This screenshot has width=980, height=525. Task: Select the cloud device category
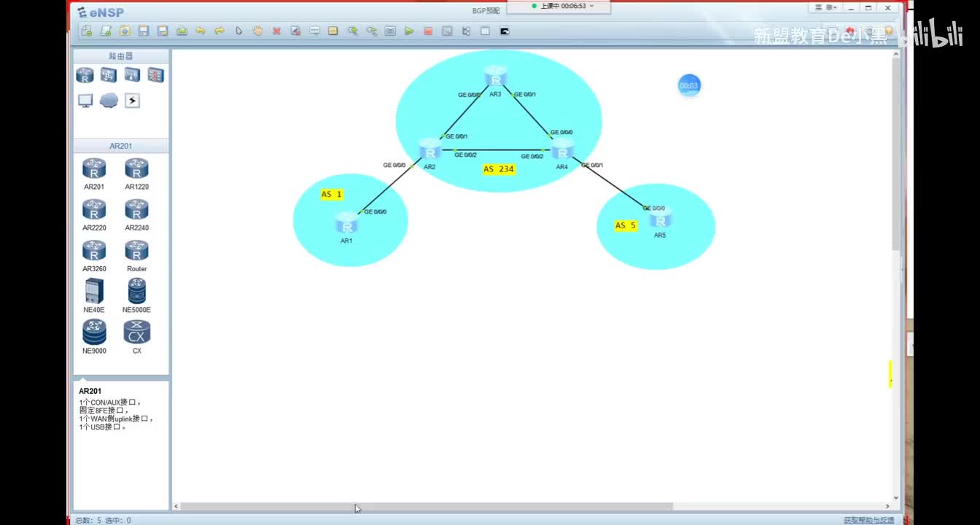[109, 101]
